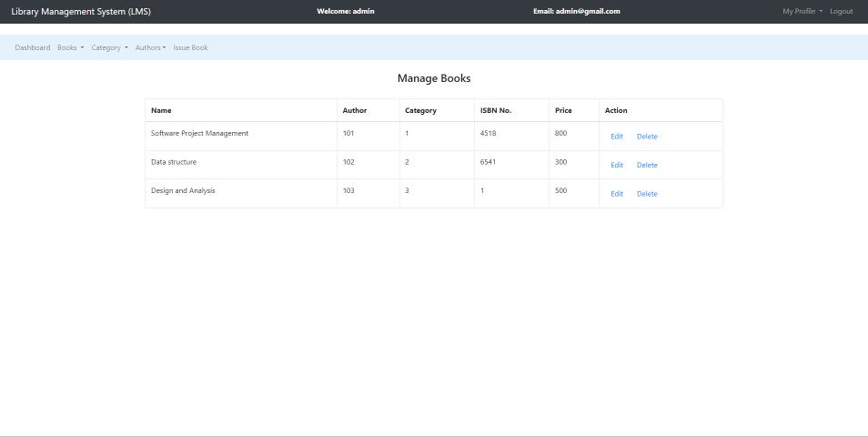Go to the Dashboard page
This screenshot has width=868, height=437.
(x=33, y=47)
